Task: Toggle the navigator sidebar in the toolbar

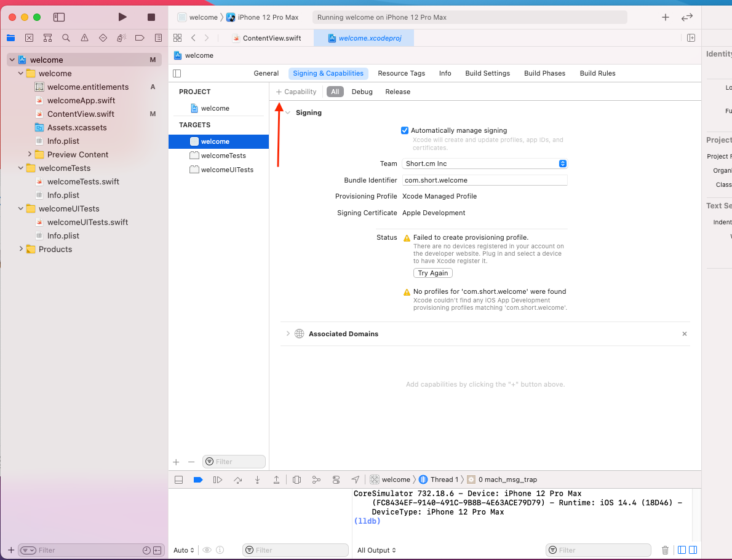Action: tap(59, 17)
